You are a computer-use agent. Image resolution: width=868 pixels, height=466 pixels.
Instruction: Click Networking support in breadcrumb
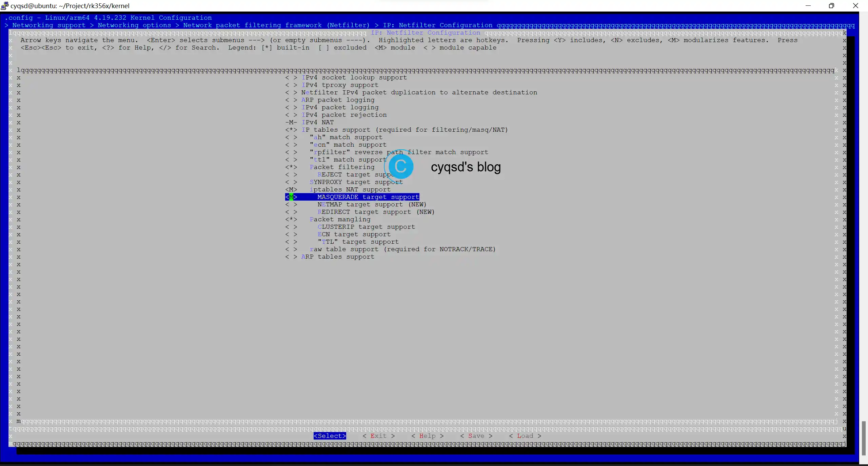(x=49, y=25)
